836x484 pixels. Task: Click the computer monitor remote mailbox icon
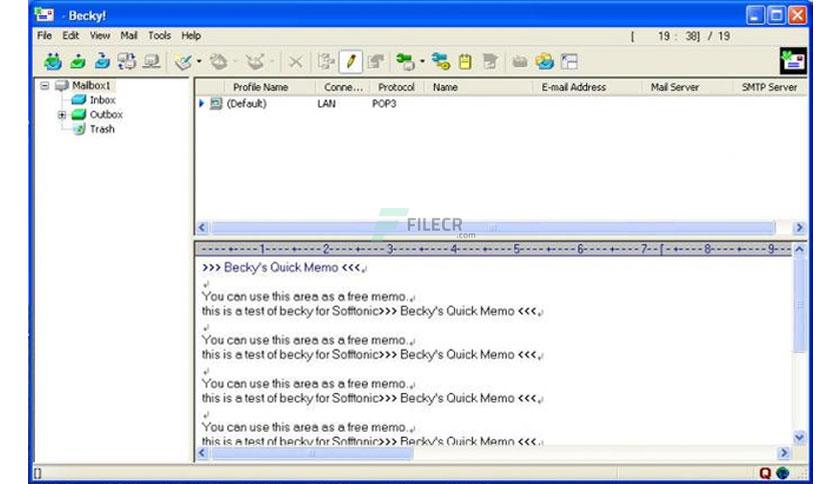point(152,62)
